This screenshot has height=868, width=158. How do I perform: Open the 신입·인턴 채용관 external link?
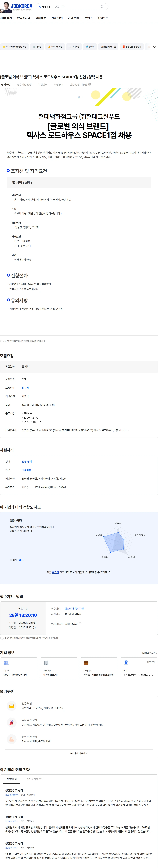pos(80,84)
